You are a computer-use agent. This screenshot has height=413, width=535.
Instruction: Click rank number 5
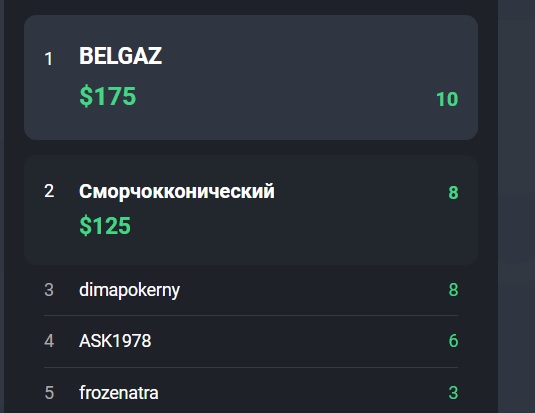point(49,393)
